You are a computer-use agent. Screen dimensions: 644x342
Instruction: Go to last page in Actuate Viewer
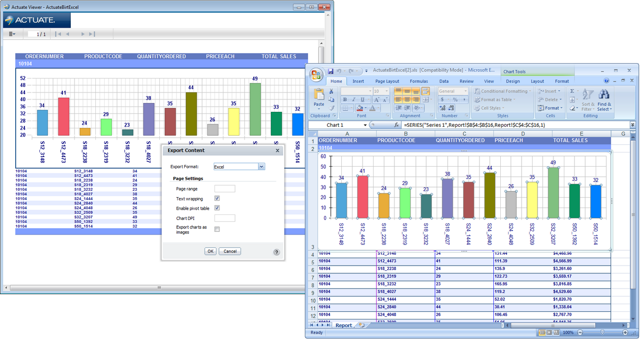click(x=92, y=34)
